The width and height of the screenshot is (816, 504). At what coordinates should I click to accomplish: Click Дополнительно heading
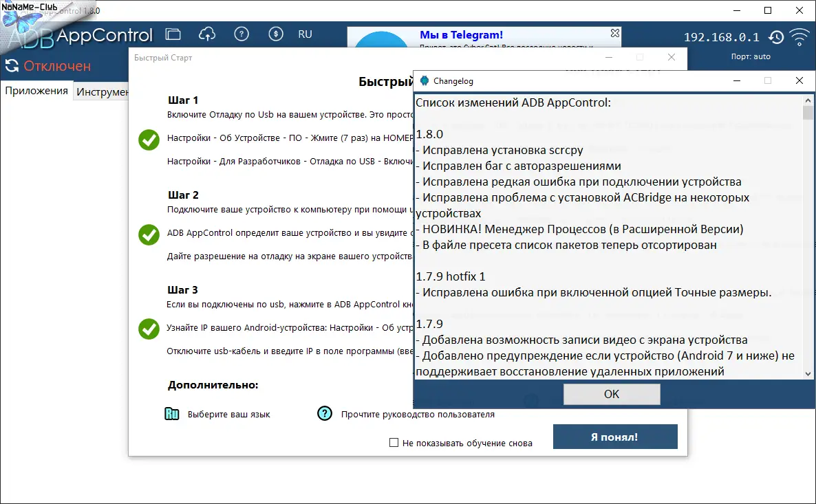tap(213, 385)
